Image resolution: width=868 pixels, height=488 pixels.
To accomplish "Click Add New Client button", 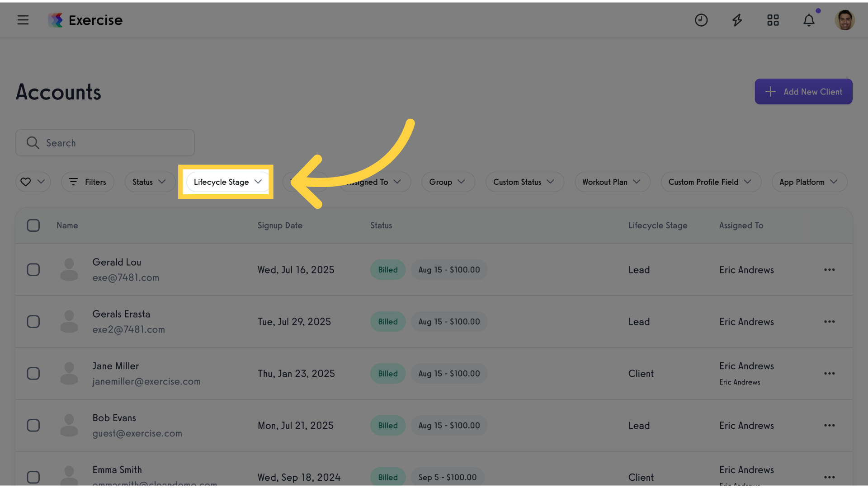I will point(803,92).
